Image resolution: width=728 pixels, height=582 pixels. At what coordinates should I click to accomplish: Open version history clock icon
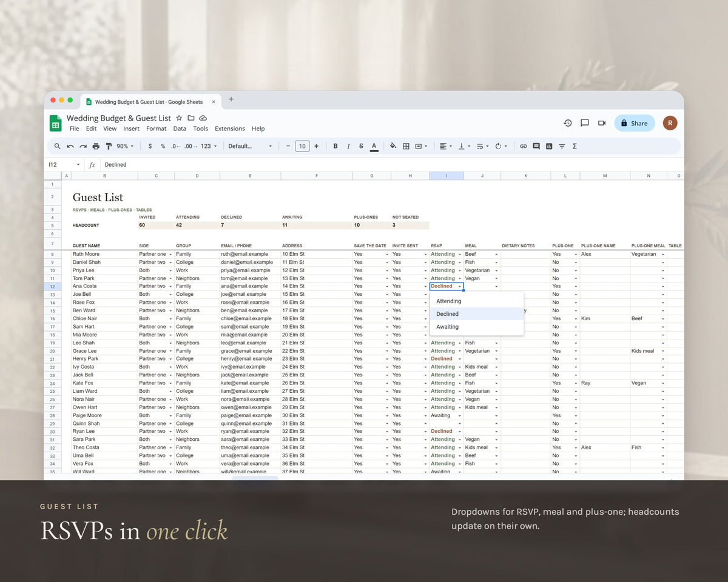pyautogui.click(x=568, y=123)
